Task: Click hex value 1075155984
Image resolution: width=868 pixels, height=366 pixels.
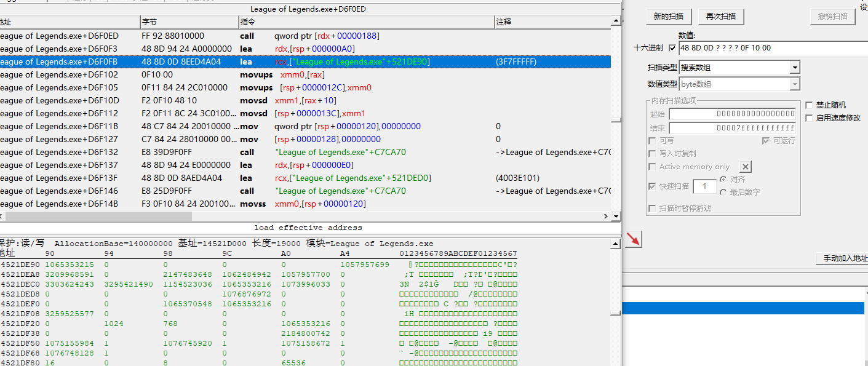Action: coord(70,343)
